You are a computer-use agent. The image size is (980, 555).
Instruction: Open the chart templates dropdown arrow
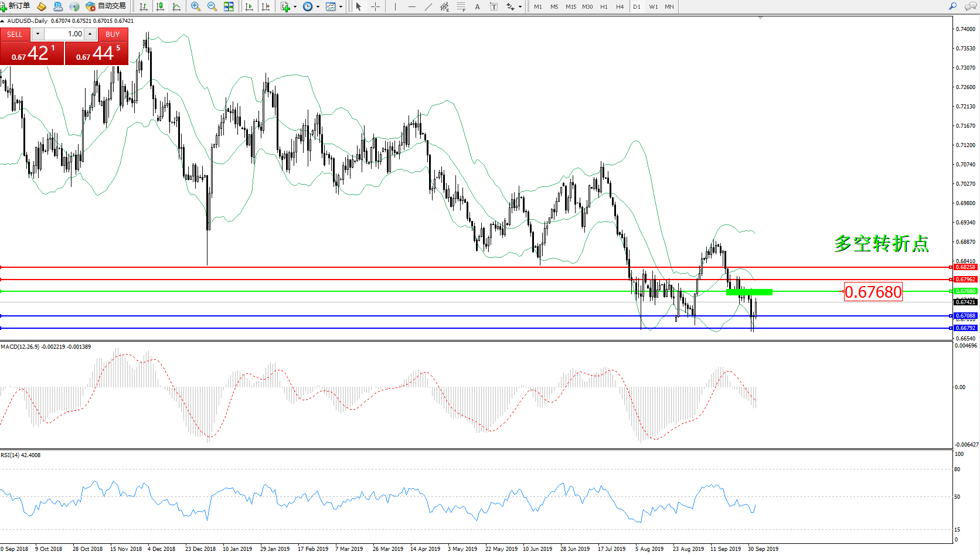click(341, 7)
